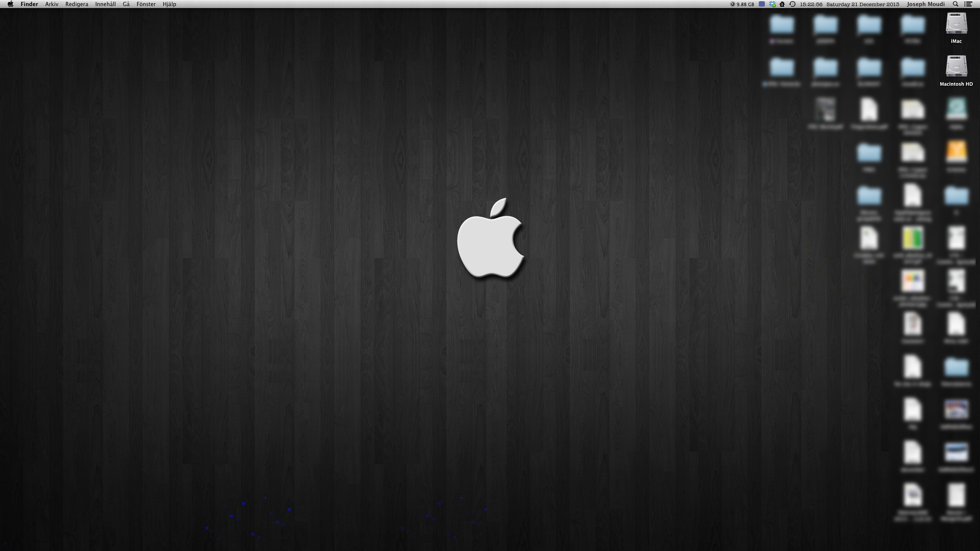
Task: Open the Redigera menu
Action: (77, 4)
